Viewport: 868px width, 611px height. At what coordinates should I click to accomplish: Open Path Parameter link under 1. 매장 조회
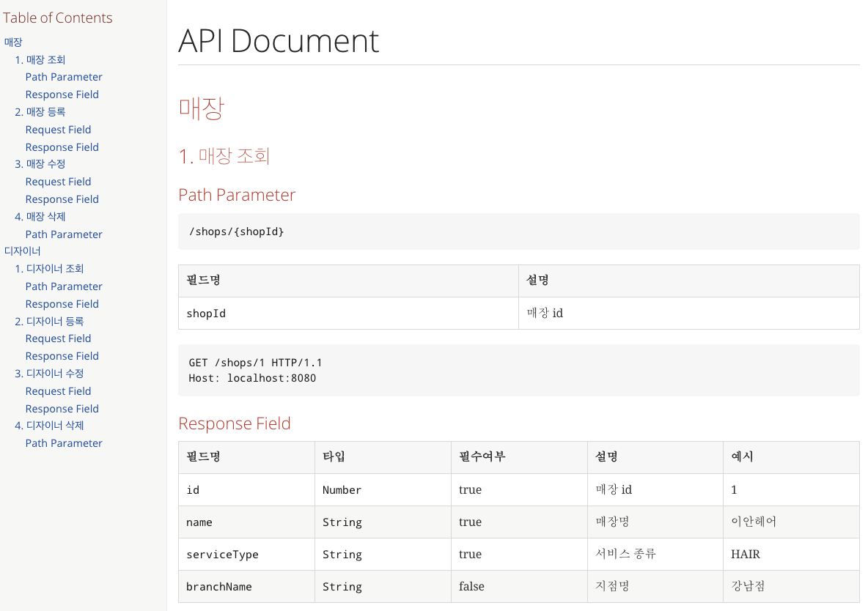pyautogui.click(x=64, y=77)
